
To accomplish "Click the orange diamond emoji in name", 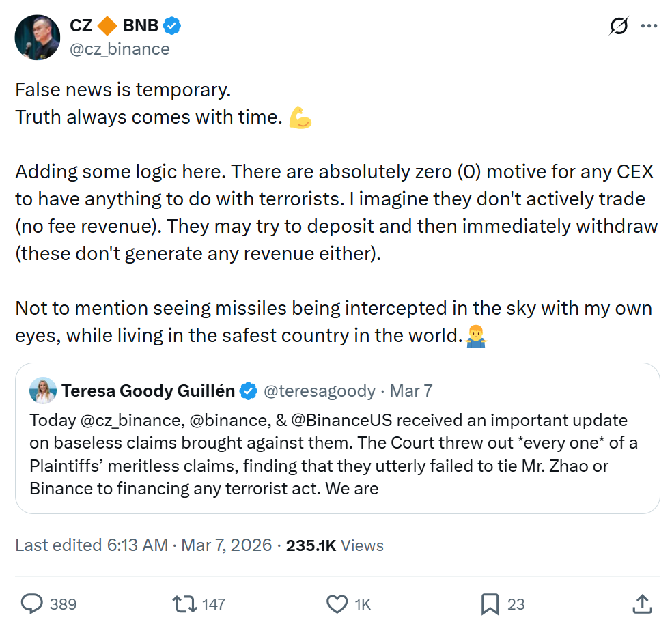I will (x=107, y=26).
